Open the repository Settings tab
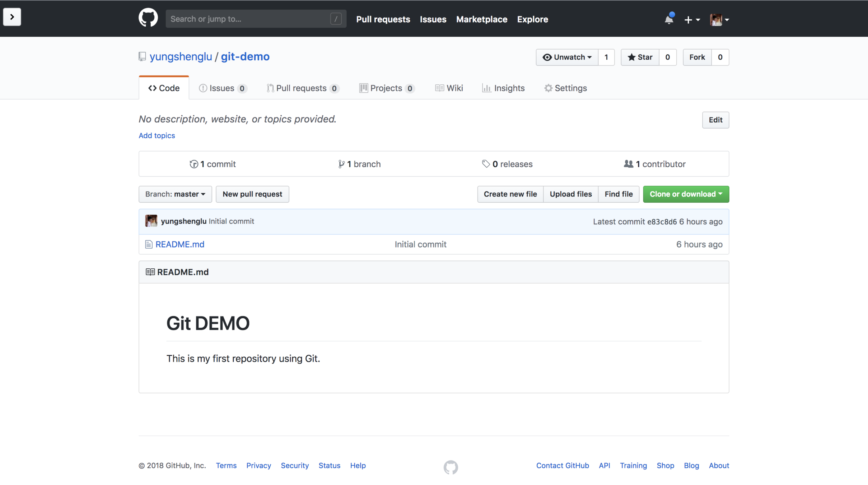The image size is (868, 485). point(565,88)
